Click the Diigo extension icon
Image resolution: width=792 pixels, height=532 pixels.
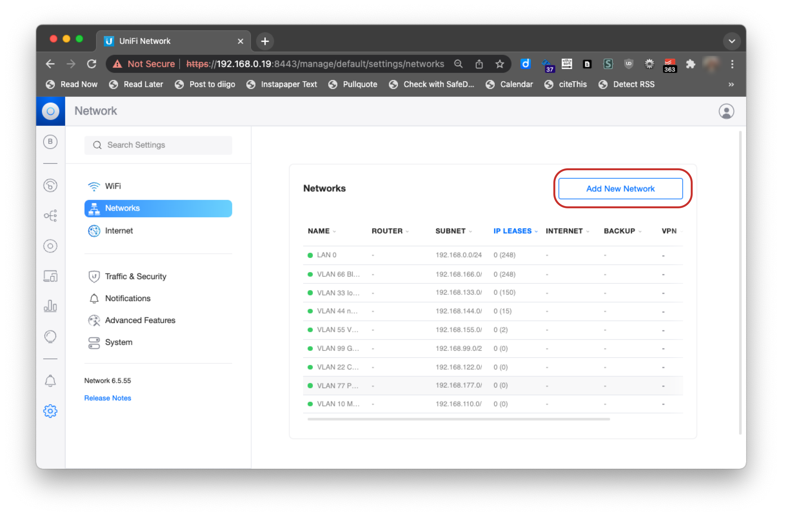tap(525, 64)
